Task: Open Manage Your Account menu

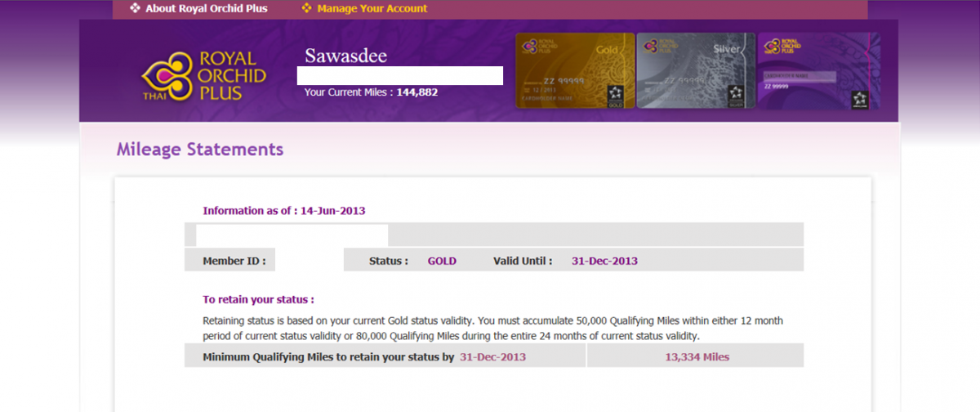Action: [x=372, y=9]
